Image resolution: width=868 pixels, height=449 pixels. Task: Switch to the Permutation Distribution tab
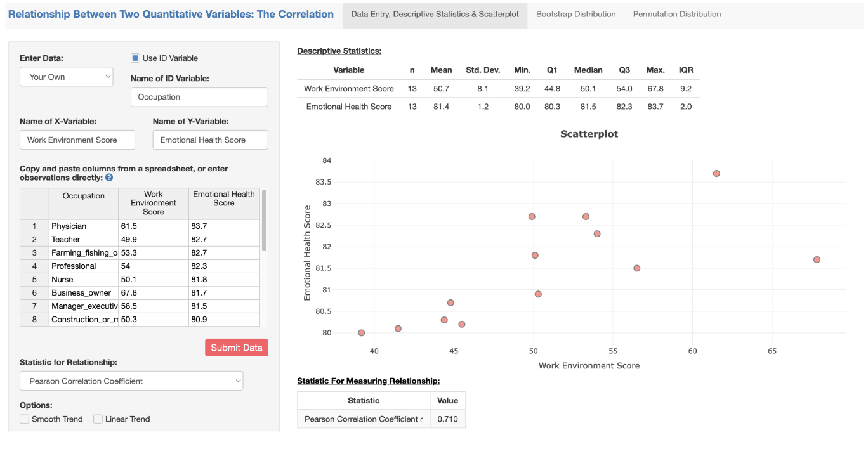tap(676, 13)
